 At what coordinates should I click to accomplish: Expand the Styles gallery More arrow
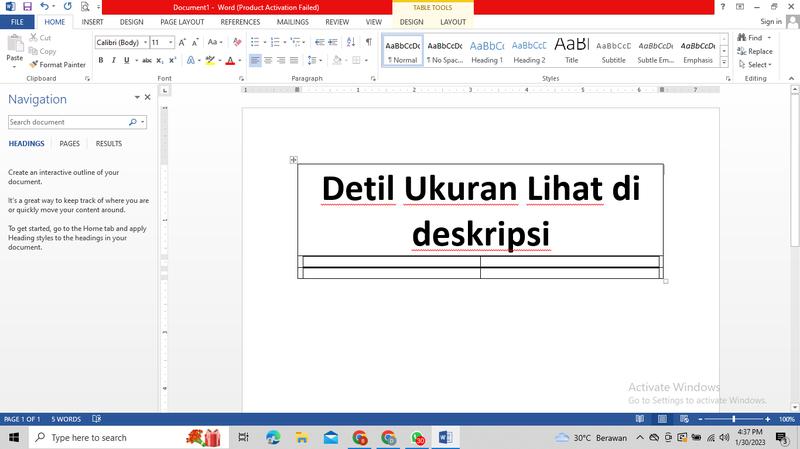724,62
